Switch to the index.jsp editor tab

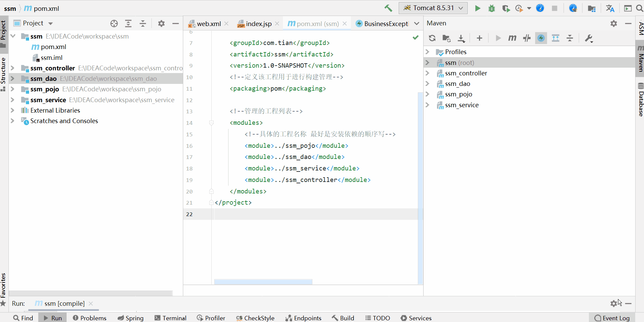258,24
